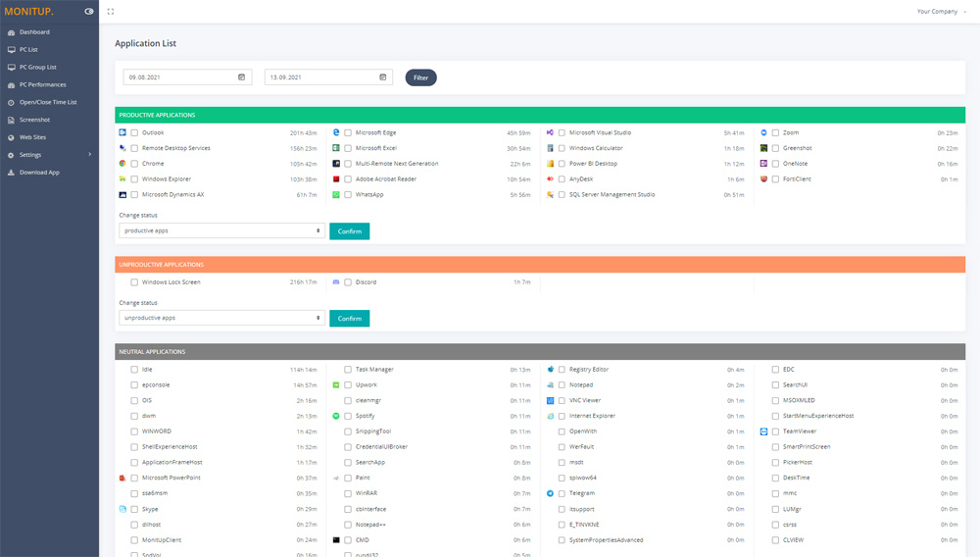Screen dimensions: 980x557
Task: Confirm productive apps status change
Action: (x=350, y=231)
